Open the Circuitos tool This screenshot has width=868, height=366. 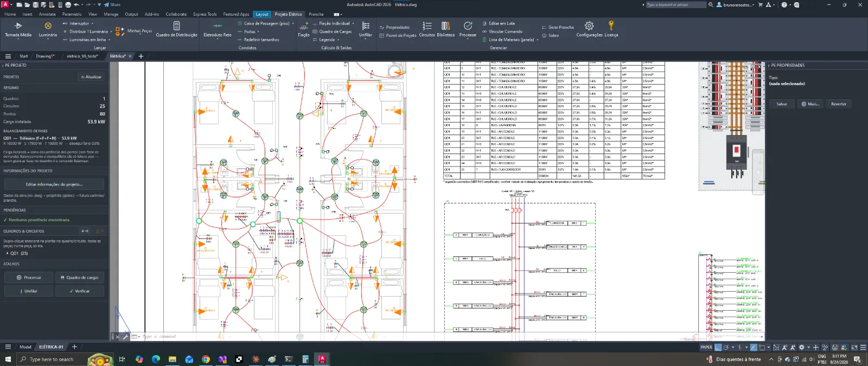click(x=427, y=29)
